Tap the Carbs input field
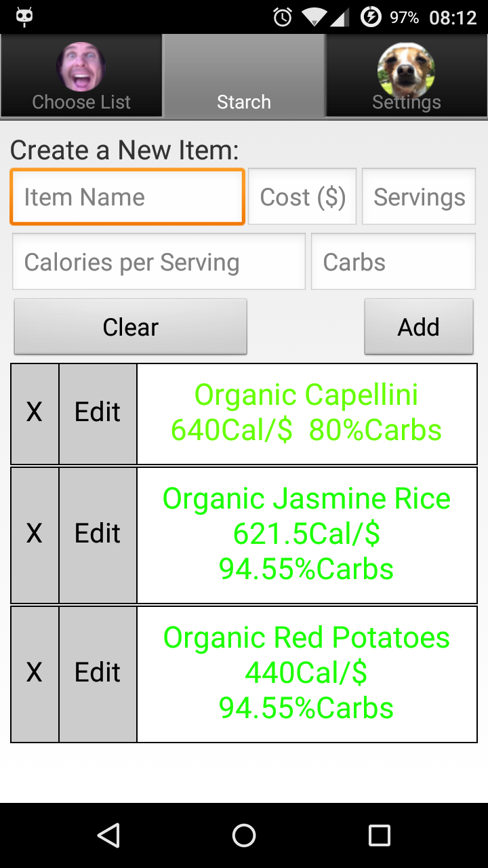The height and width of the screenshot is (868, 488). 393,262
